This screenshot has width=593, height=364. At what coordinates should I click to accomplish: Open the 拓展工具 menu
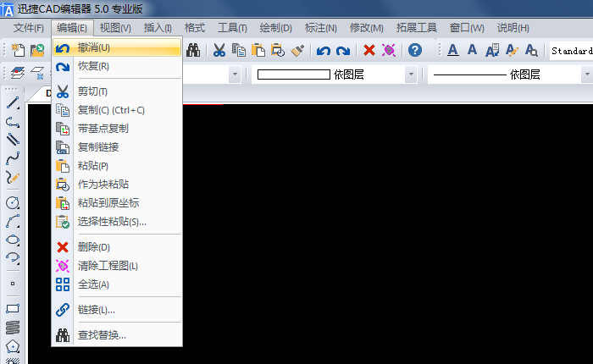tap(417, 28)
